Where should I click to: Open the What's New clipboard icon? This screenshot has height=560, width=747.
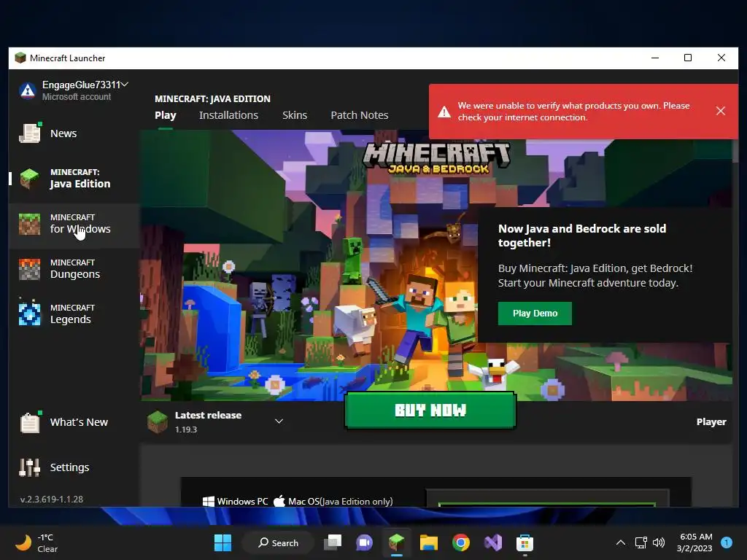[x=30, y=422]
